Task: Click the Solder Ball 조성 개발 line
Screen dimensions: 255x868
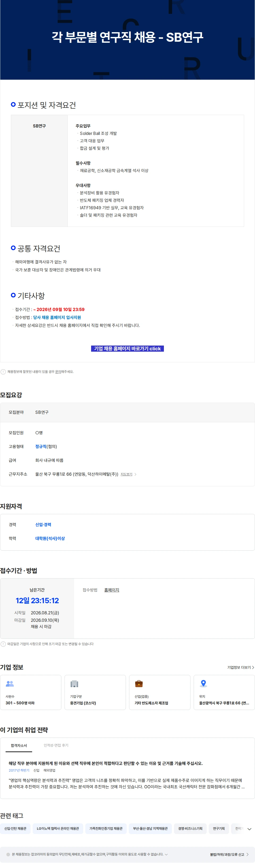Action: tap(98, 133)
